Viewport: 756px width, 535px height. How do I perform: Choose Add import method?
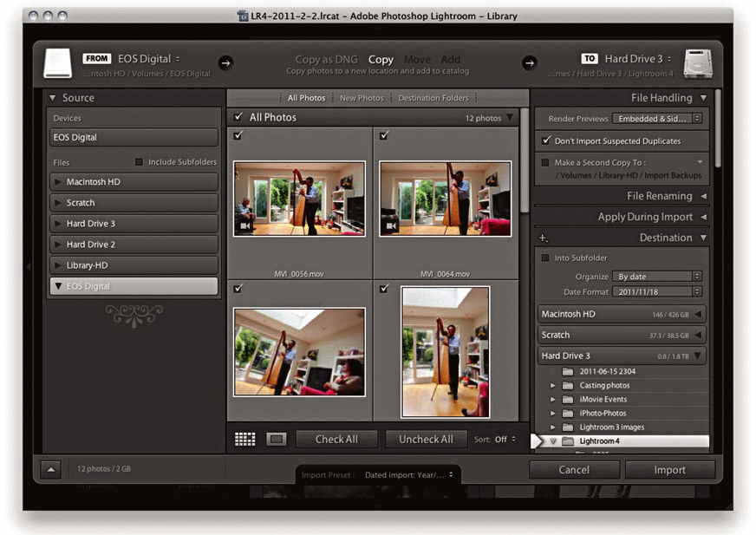450,59
